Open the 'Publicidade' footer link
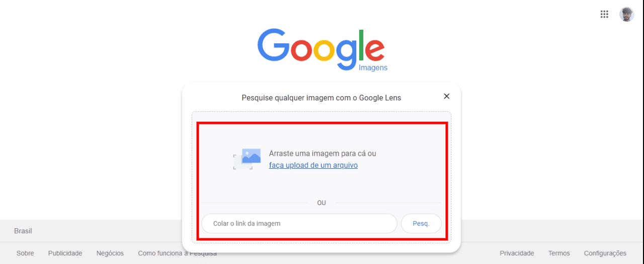Screen dimensions: 644x264 (x=65, y=253)
